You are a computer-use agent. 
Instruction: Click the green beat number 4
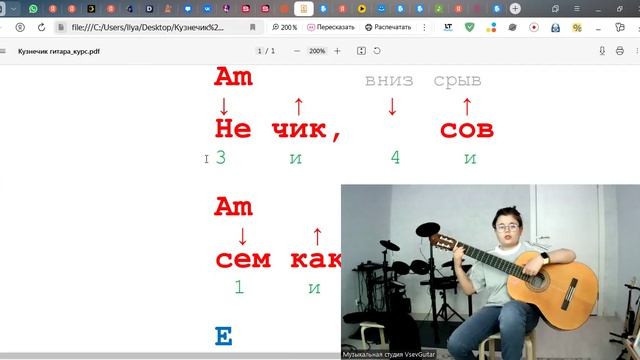[x=395, y=158]
